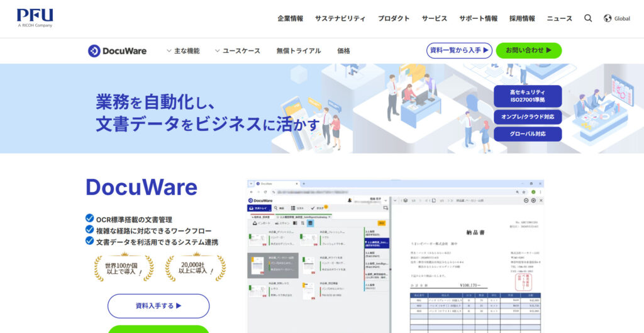The height and width of the screenshot is (333, 644).
Task: Click the checkmark icon beside 複雑な経路に対応できるワークフロー
Action: 89,229
